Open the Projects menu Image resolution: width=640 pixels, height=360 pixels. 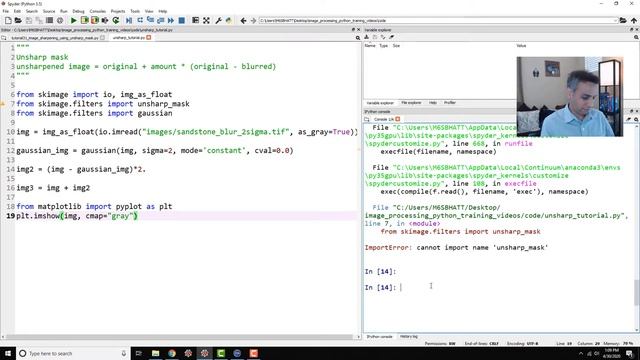[118, 11]
